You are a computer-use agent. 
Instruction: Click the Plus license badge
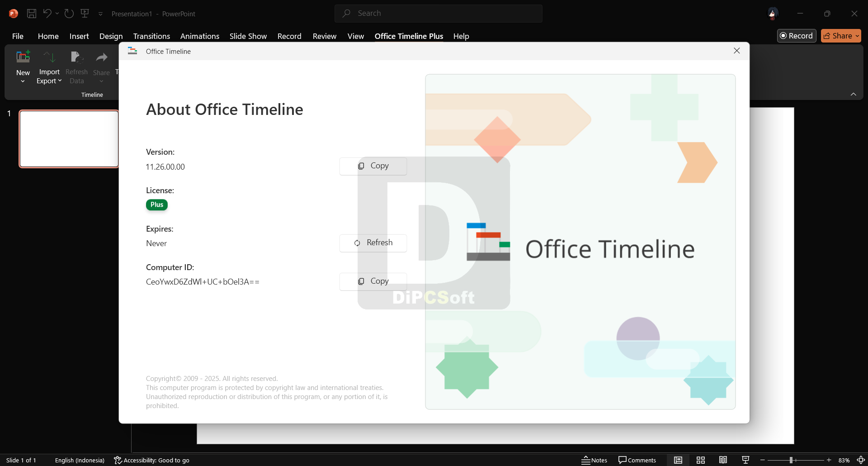pos(157,204)
